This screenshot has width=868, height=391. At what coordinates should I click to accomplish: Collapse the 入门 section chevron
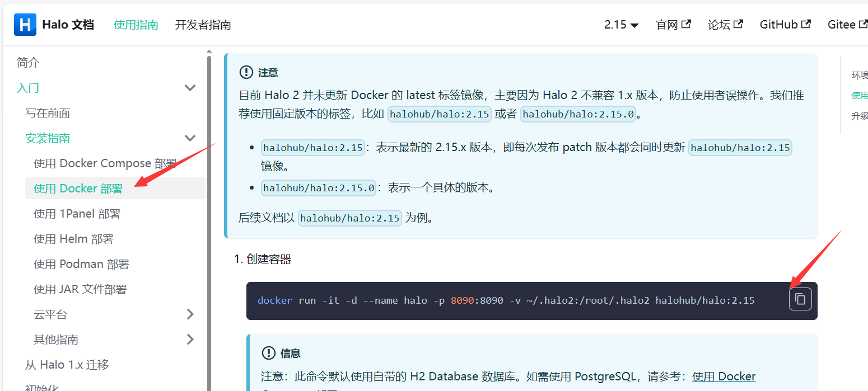(190, 88)
